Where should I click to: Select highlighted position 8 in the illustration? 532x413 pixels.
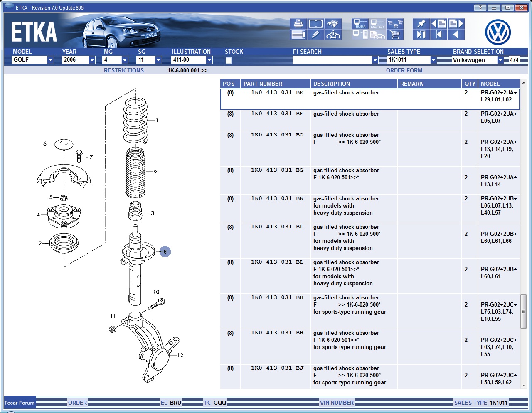[165, 252]
